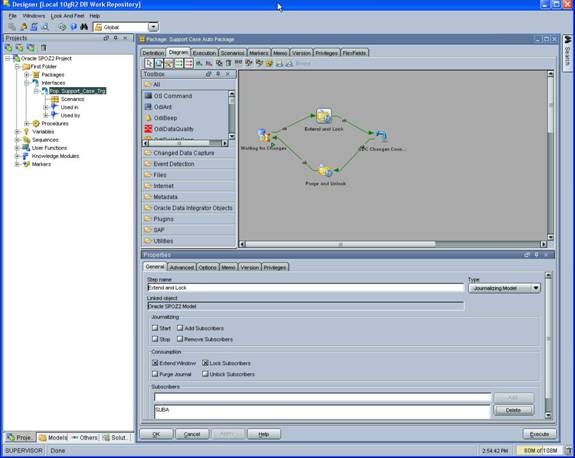Click the Help button at the bottom
This screenshot has width=575, height=458.
point(264,434)
